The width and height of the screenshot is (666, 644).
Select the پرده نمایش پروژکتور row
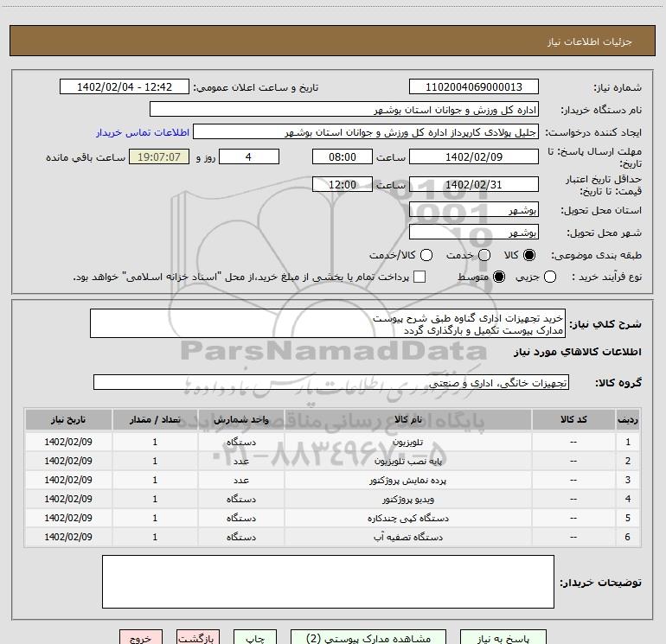(x=332, y=480)
